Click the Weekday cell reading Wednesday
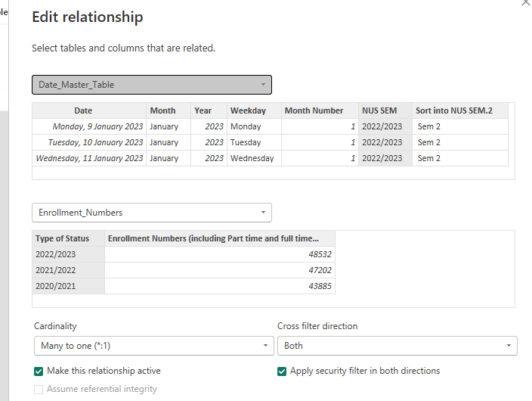Screen dimensions: 532x401 point(254,158)
